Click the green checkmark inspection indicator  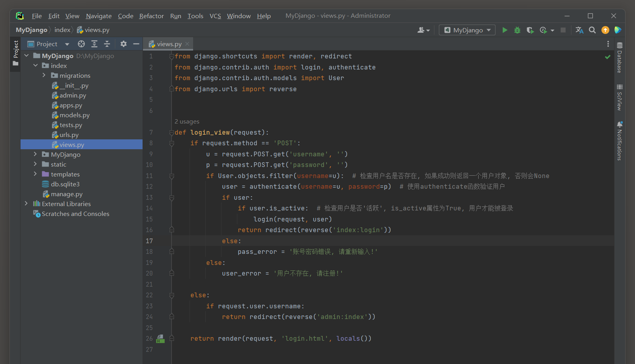point(608,57)
